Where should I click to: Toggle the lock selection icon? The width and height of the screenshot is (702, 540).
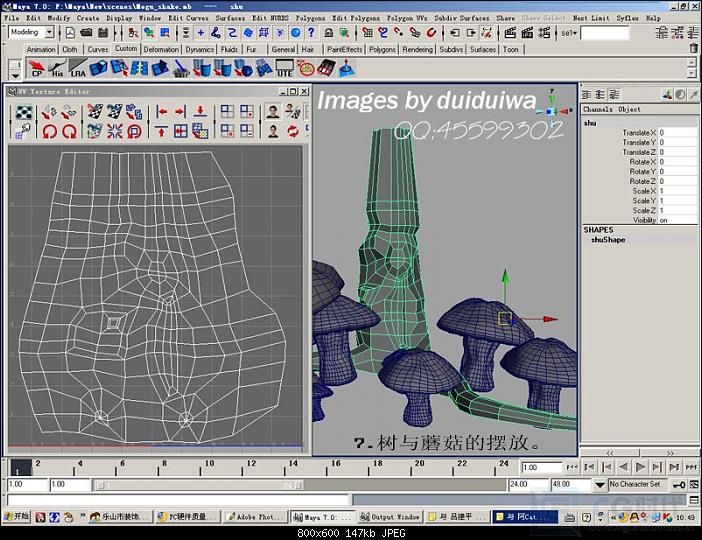(328, 33)
